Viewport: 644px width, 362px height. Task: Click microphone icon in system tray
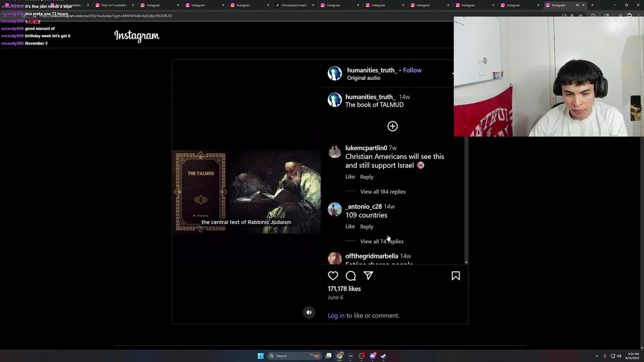pos(605,356)
